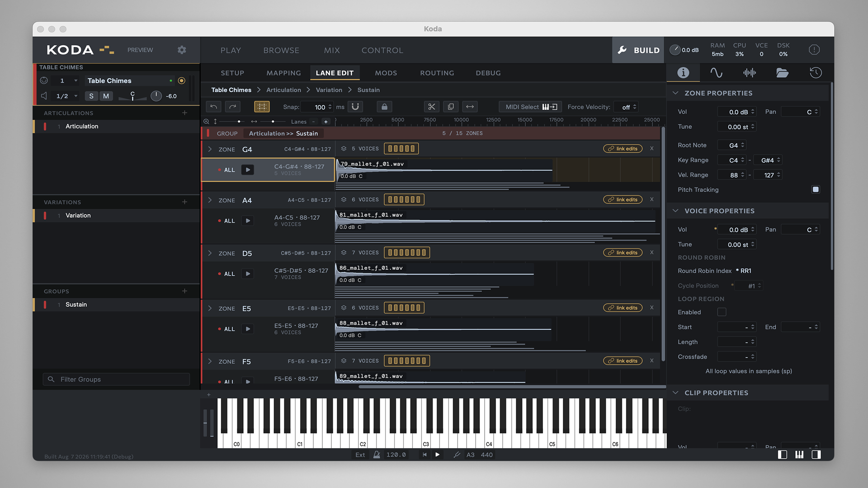This screenshot has height=488, width=868.
Task: Expand the G4 zone chevron
Action: tap(210, 149)
